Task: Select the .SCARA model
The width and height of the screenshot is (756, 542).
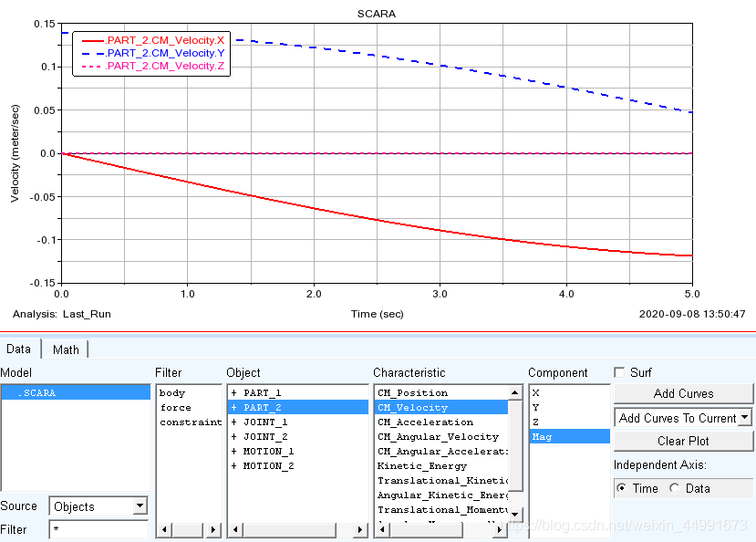Action: (36, 393)
